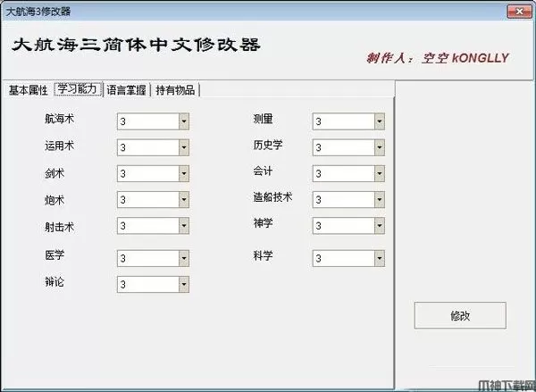Open the 造船技术 dropdown arrow
Image resolution: width=536 pixels, height=392 pixels.
pos(380,200)
